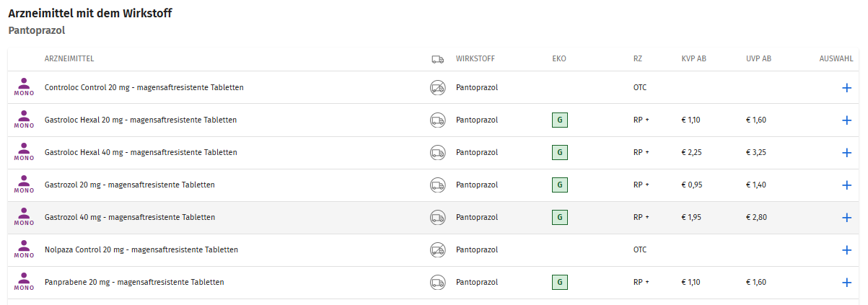Viewport: 868px width, 305px height.
Task: Click crossed-out delivery truck icon for Controloc Control
Action: 437,88
